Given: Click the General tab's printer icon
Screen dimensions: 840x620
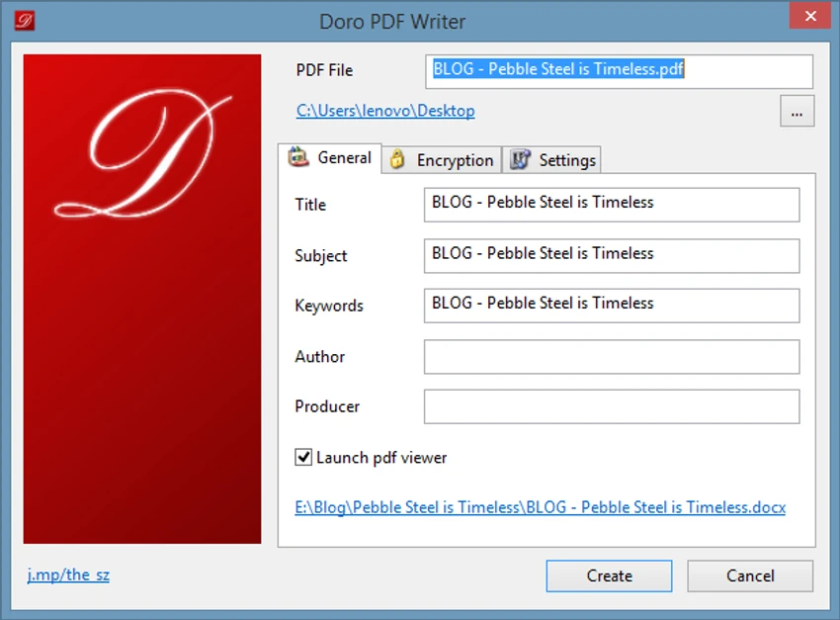Looking at the screenshot, I should (297, 157).
